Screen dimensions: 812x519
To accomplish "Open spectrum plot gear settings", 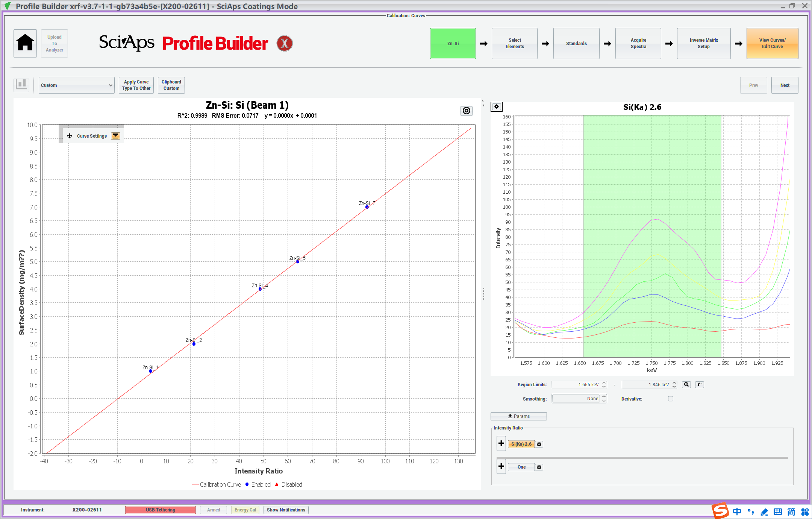I will pyautogui.click(x=497, y=107).
